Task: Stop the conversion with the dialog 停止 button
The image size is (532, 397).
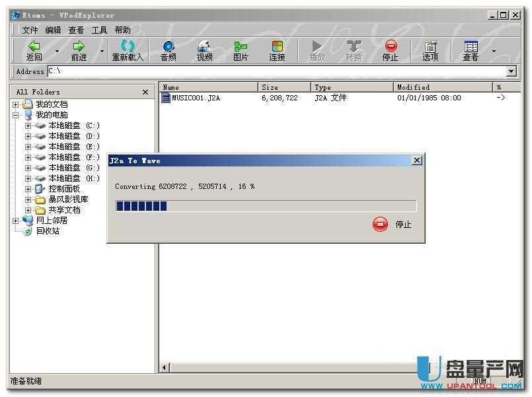Action: (381, 225)
